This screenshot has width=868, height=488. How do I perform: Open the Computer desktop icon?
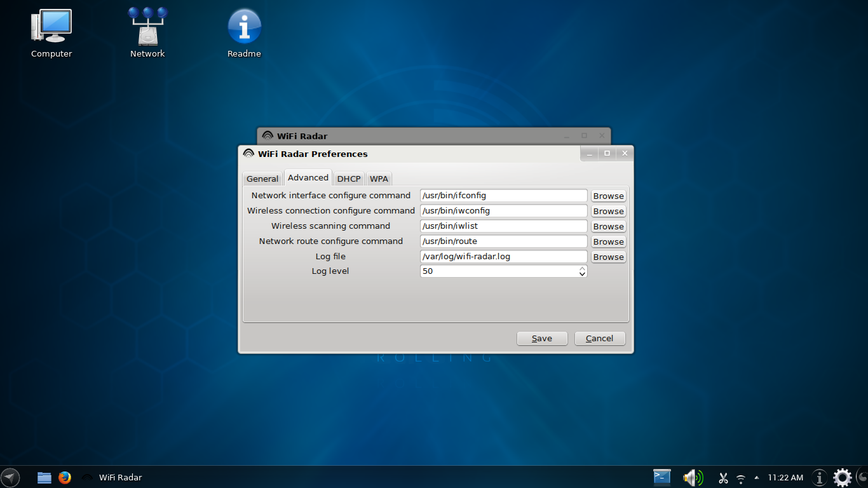(x=51, y=34)
